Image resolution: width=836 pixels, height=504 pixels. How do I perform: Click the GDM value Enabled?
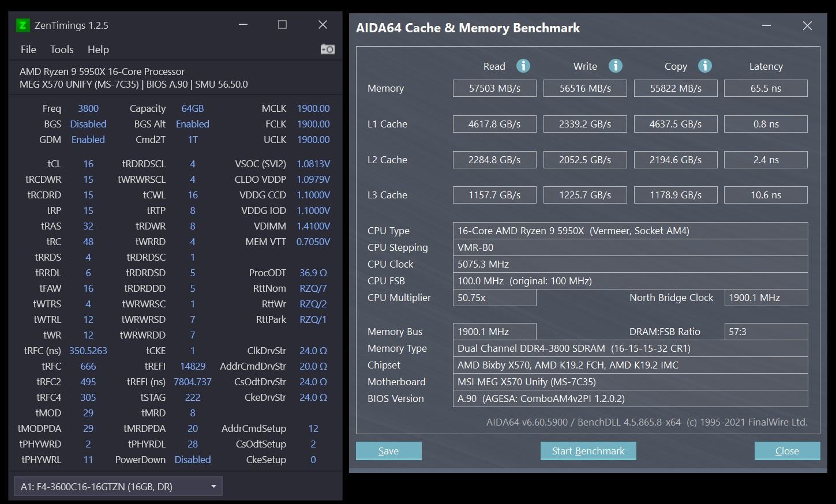[88, 140]
